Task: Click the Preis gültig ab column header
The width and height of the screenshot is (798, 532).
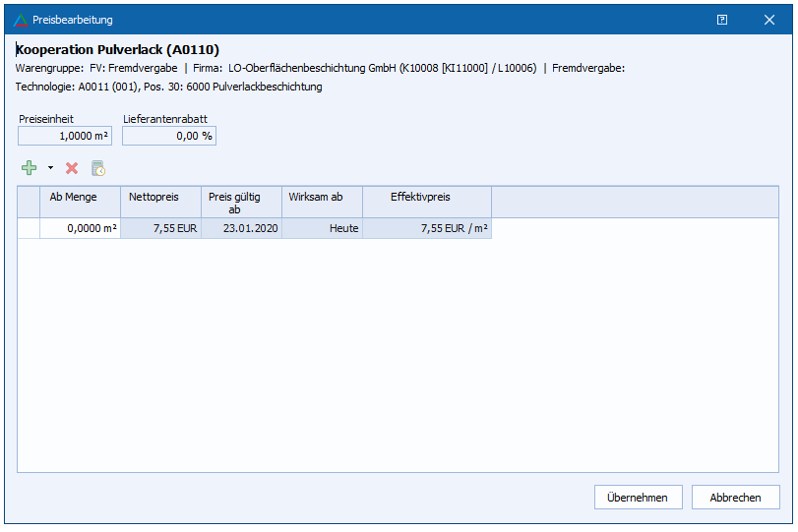Action: [x=241, y=202]
